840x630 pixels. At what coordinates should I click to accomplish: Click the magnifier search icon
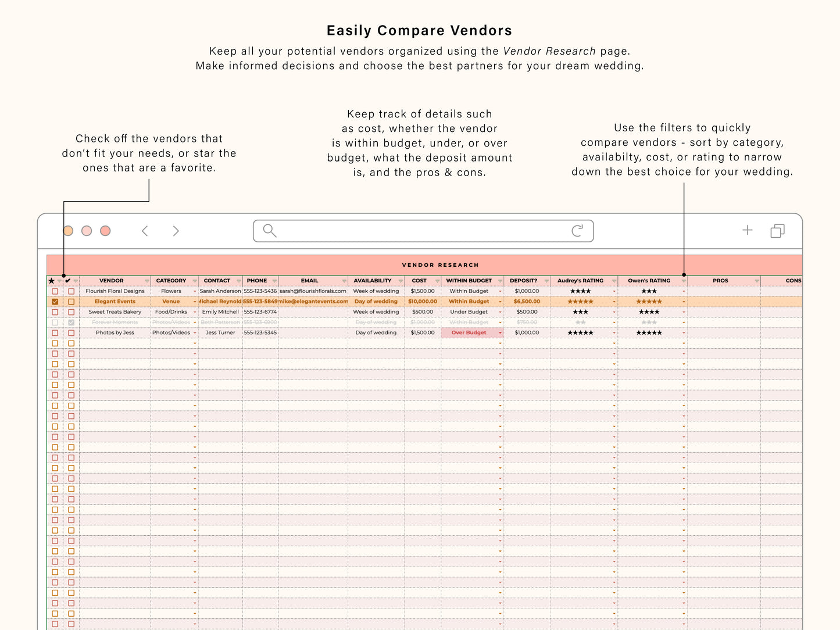coord(269,231)
